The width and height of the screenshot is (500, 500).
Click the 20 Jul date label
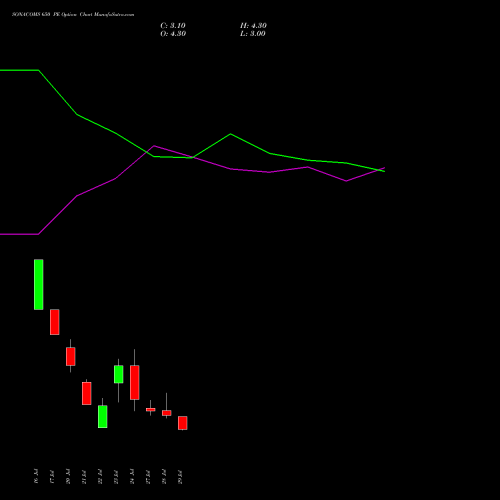(x=68, y=476)
